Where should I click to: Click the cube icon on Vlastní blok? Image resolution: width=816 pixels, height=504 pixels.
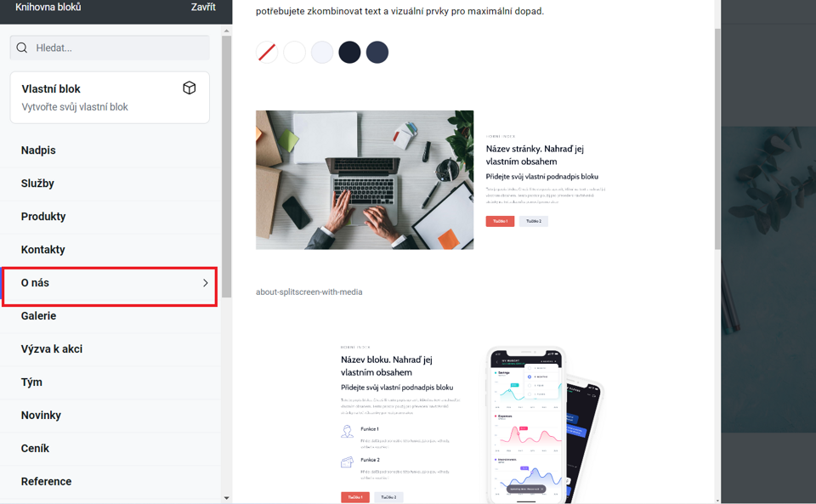pos(190,88)
